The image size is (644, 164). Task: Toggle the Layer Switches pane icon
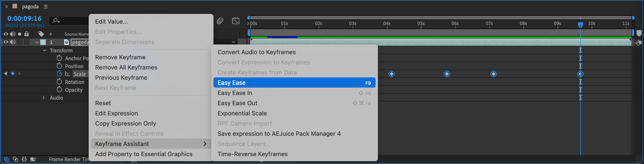7,159
